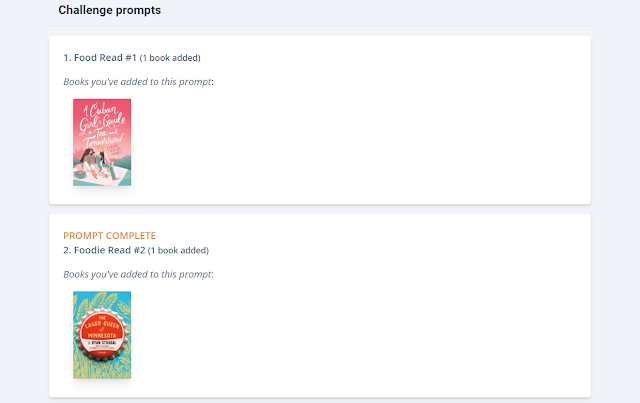The width and height of the screenshot is (640, 403).
Task: Open The Lager Queen of Minnesota cover
Action: (102, 335)
